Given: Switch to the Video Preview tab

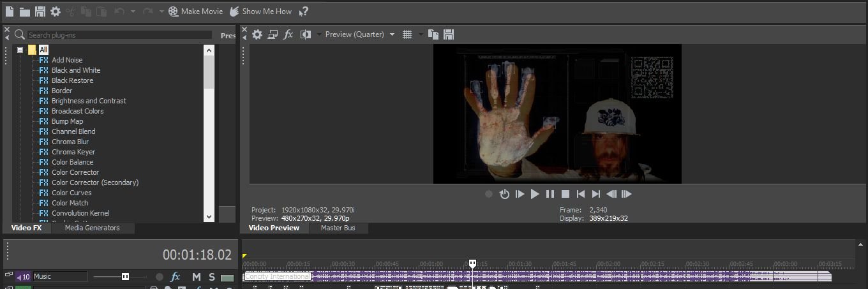Looking at the screenshot, I should [x=274, y=228].
